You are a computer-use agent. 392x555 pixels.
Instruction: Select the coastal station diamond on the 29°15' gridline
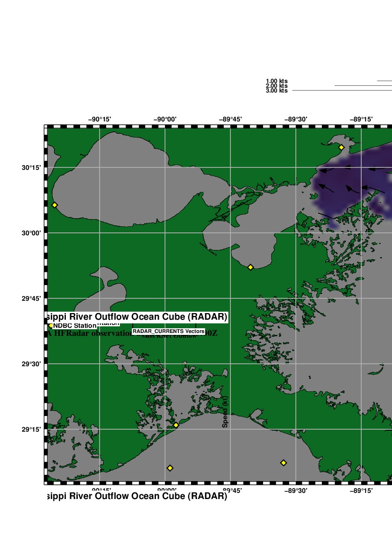click(176, 425)
